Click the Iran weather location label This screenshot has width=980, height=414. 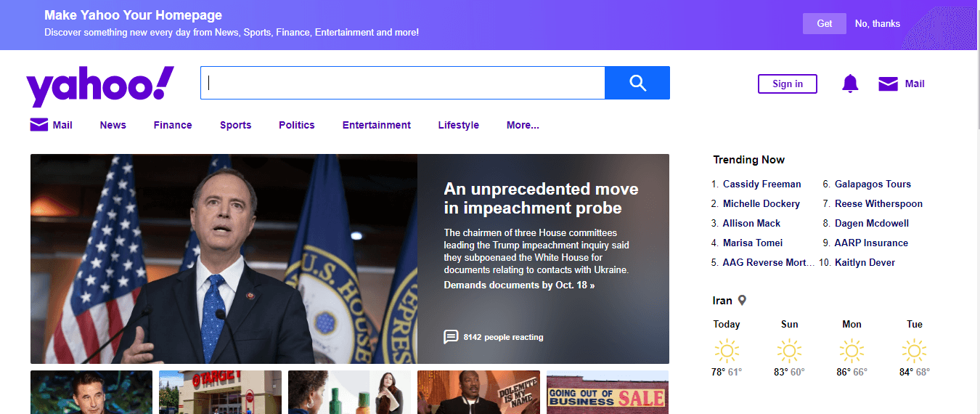[x=722, y=300]
